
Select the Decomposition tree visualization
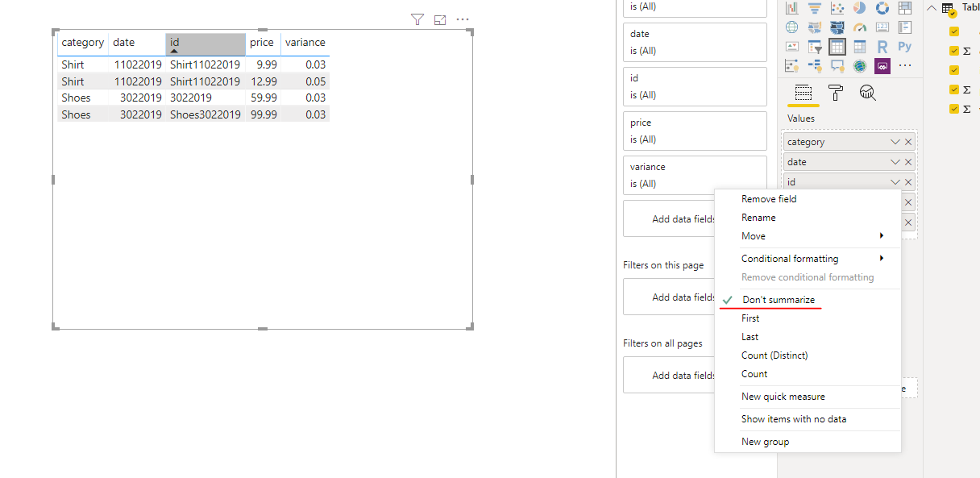[x=815, y=66]
